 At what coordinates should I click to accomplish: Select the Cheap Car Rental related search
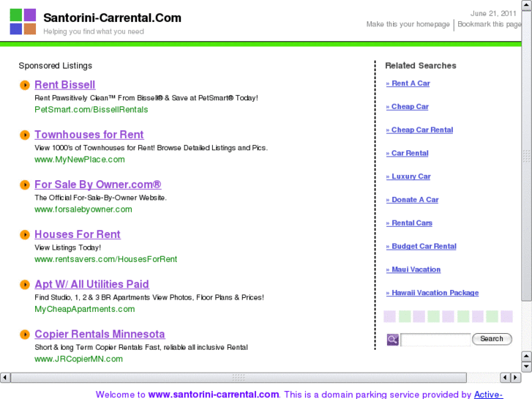419,130
